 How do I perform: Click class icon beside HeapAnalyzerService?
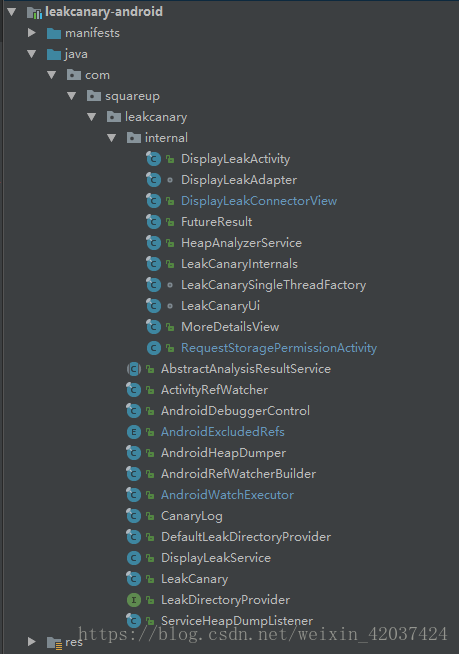click(154, 243)
